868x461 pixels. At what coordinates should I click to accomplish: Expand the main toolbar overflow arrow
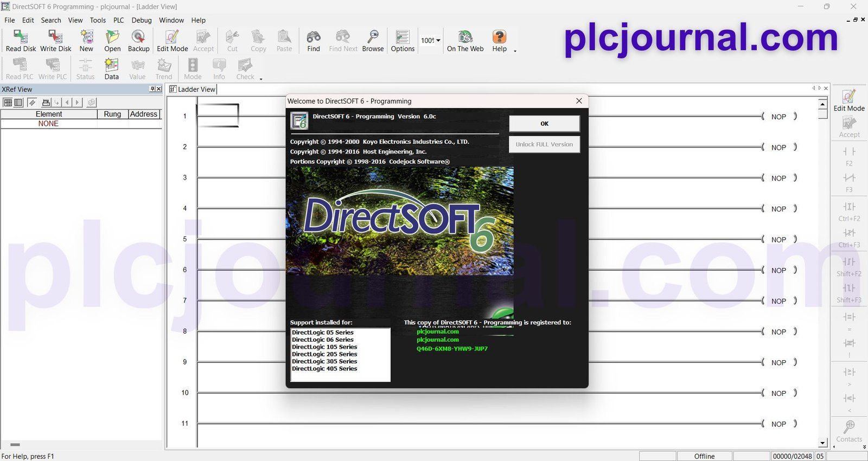point(515,52)
